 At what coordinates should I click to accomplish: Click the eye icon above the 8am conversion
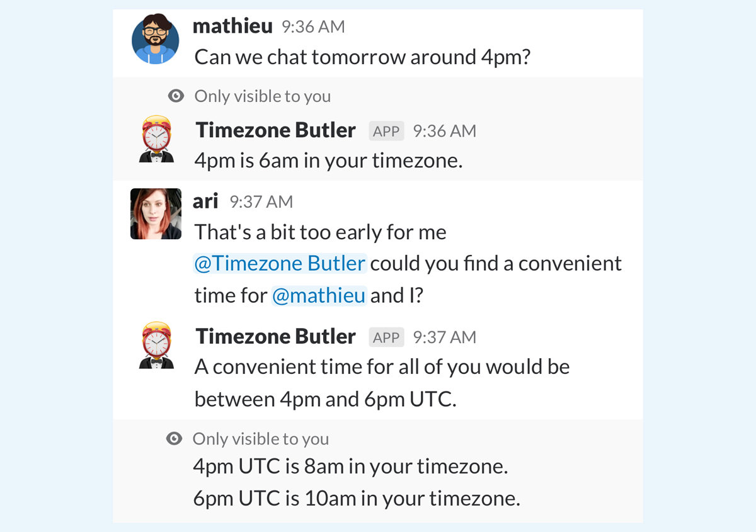(175, 439)
